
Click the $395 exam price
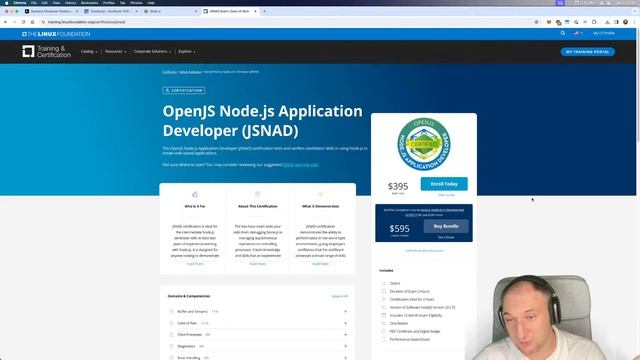coord(398,187)
